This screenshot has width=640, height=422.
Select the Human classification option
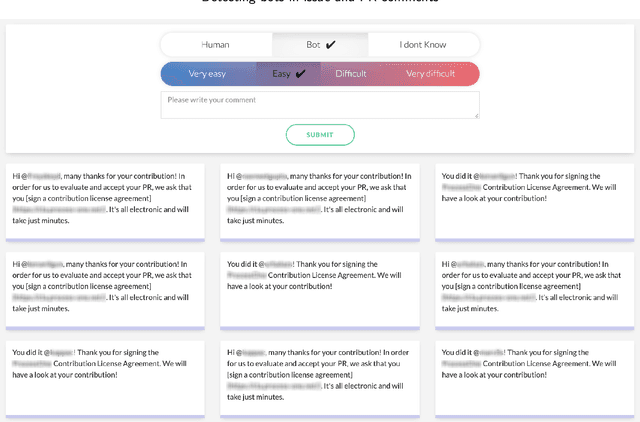(215, 45)
